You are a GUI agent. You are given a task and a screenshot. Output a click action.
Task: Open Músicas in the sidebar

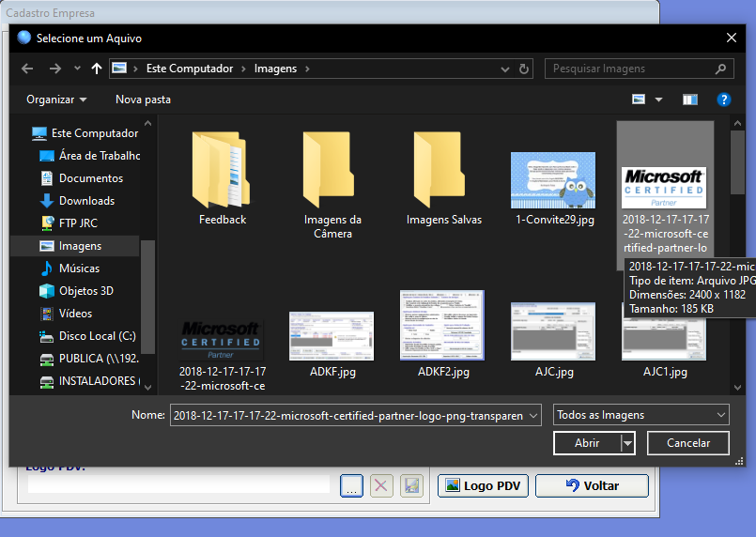(69, 268)
